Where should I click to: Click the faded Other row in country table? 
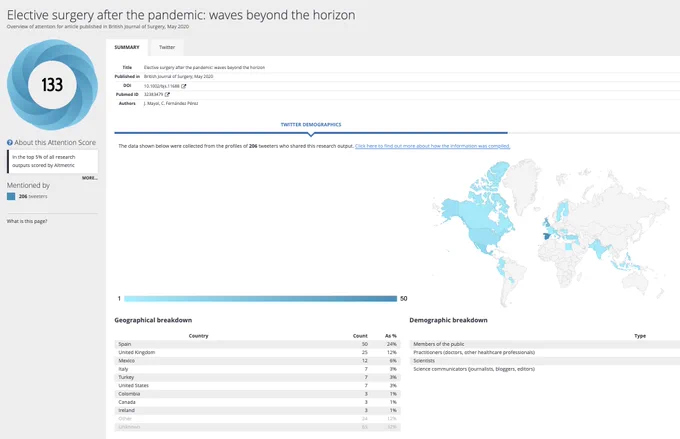pos(258,419)
